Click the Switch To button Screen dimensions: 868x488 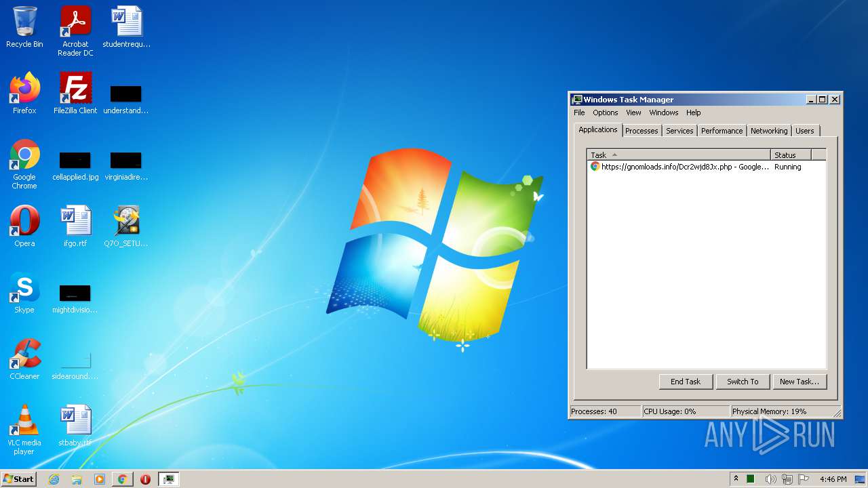click(x=743, y=382)
